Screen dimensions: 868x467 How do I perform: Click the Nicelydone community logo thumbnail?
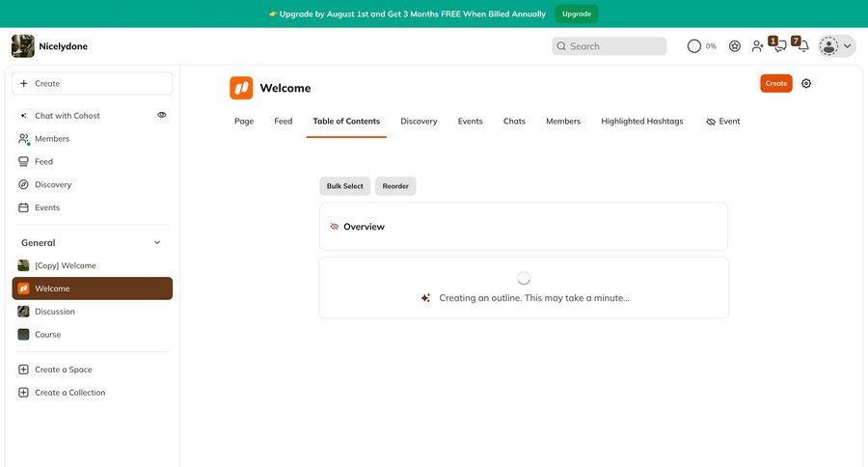pos(23,46)
